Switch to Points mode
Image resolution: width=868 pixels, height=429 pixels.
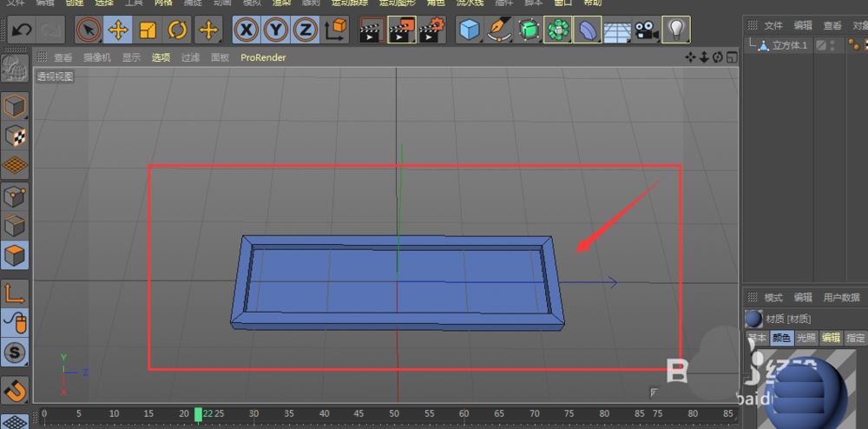(15, 196)
